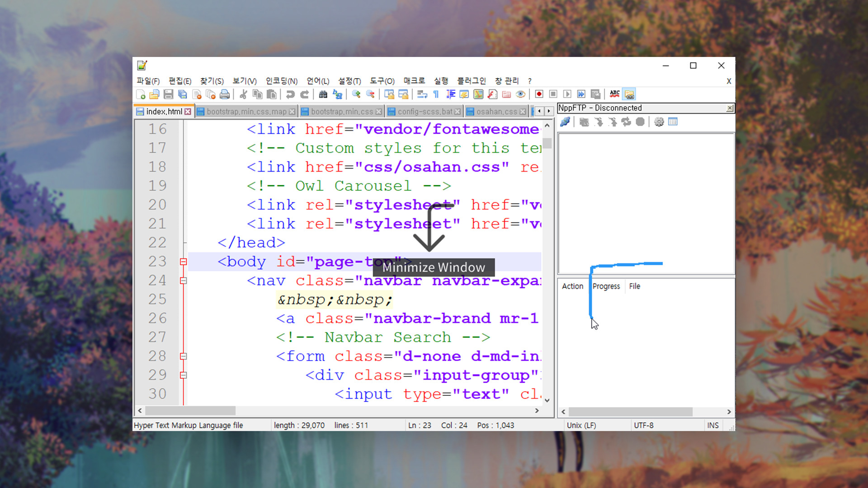868x488 pixels.
Task: Enable document monitoring with the eye icon
Action: pyautogui.click(x=521, y=94)
